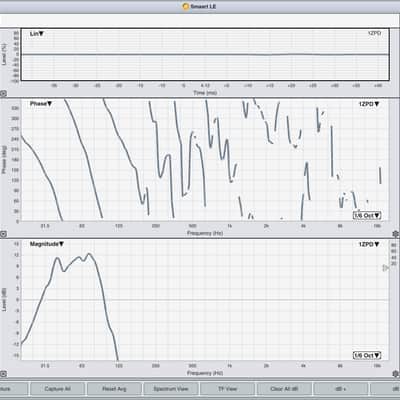Image resolution: width=400 pixels, height=400 pixels.
Task: Open the 1ZPD trace selector in Phase plot
Action: pyautogui.click(x=369, y=104)
